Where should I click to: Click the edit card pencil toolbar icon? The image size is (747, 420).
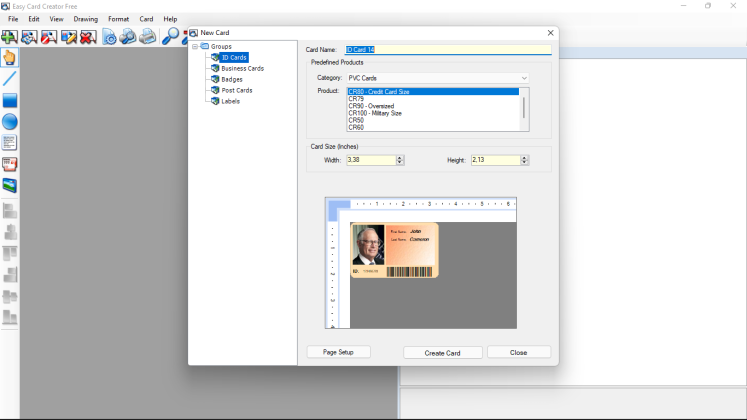[69, 37]
